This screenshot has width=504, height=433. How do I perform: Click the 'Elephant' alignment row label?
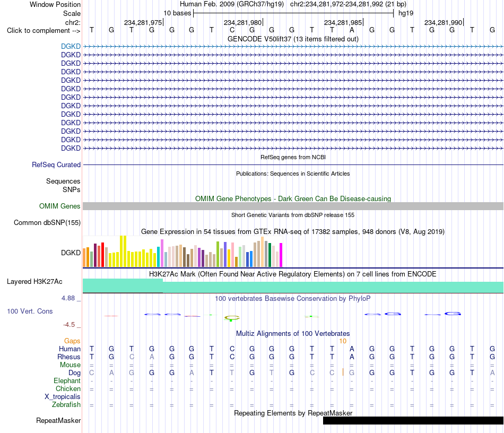[x=67, y=380]
